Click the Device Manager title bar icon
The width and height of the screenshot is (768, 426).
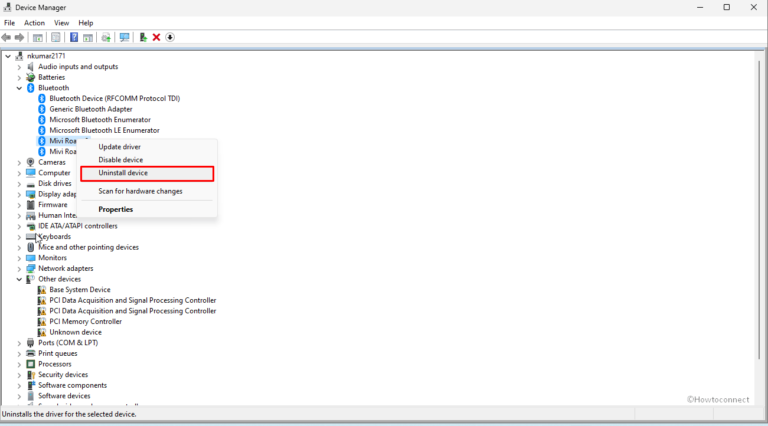7,7
